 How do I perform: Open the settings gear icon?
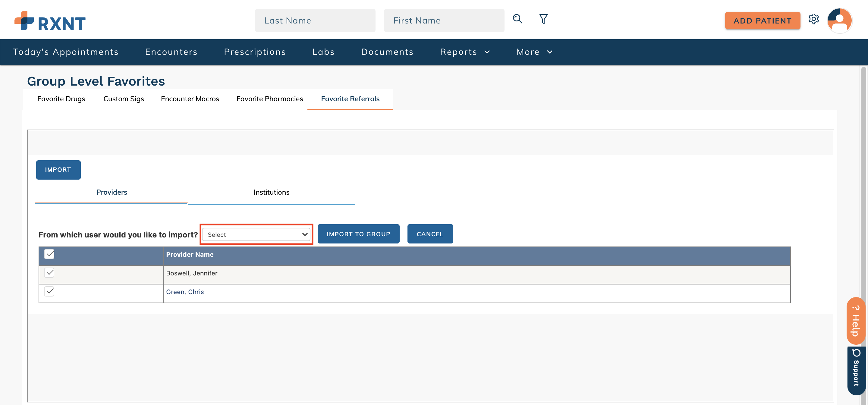pyautogui.click(x=813, y=19)
